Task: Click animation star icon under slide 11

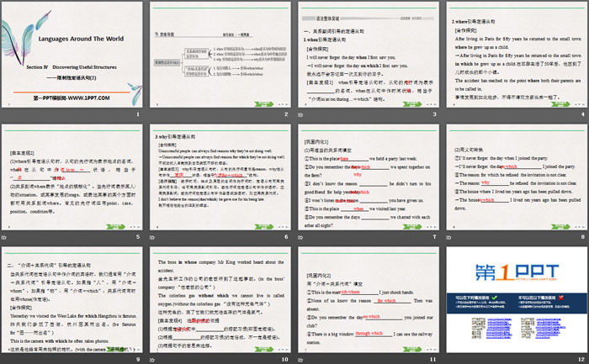Action: pyautogui.click(x=300, y=360)
